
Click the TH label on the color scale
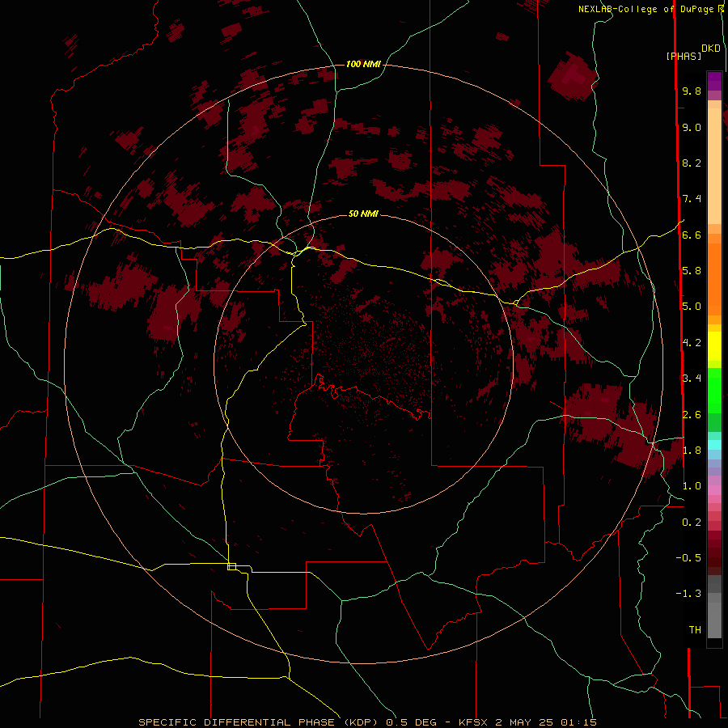click(x=695, y=630)
